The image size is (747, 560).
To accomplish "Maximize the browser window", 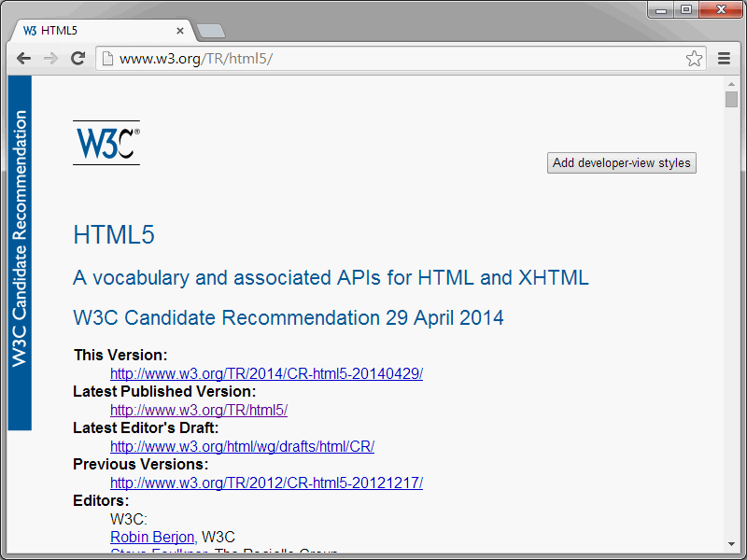I will (x=686, y=10).
